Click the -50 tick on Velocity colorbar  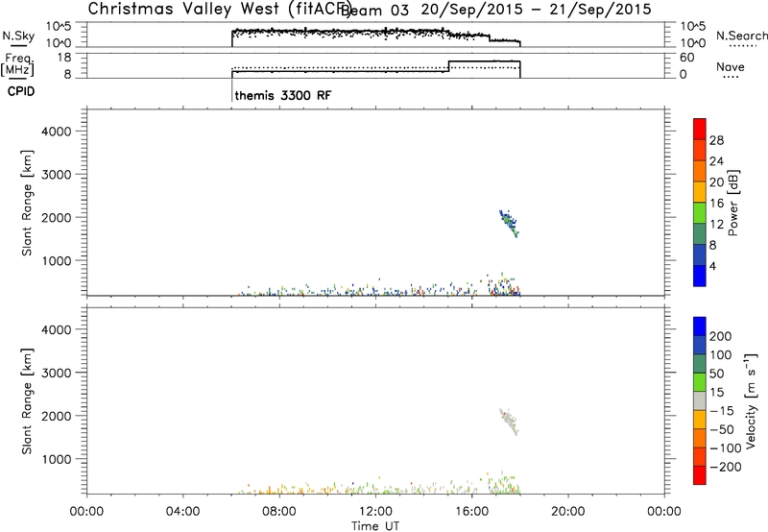[x=722, y=429]
